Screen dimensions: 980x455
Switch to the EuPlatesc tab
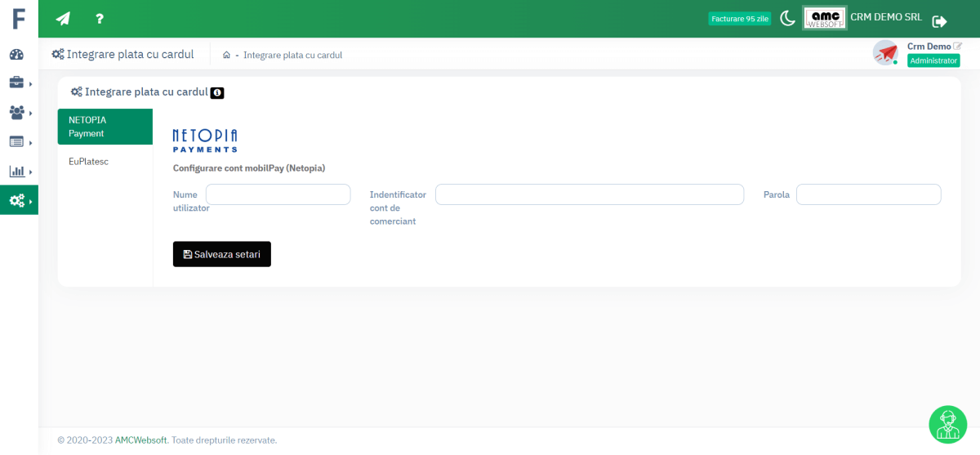[x=89, y=162]
